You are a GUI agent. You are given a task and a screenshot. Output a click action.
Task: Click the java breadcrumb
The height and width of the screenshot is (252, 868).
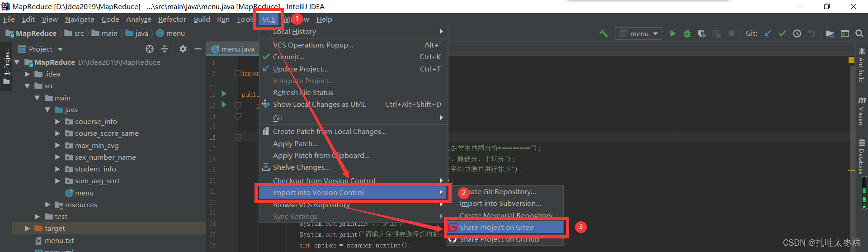click(137, 33)
